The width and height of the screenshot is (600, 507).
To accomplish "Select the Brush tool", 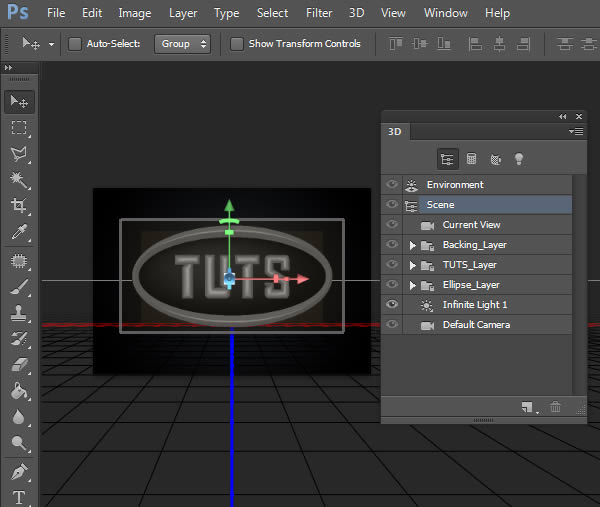I will click(19, 287).
